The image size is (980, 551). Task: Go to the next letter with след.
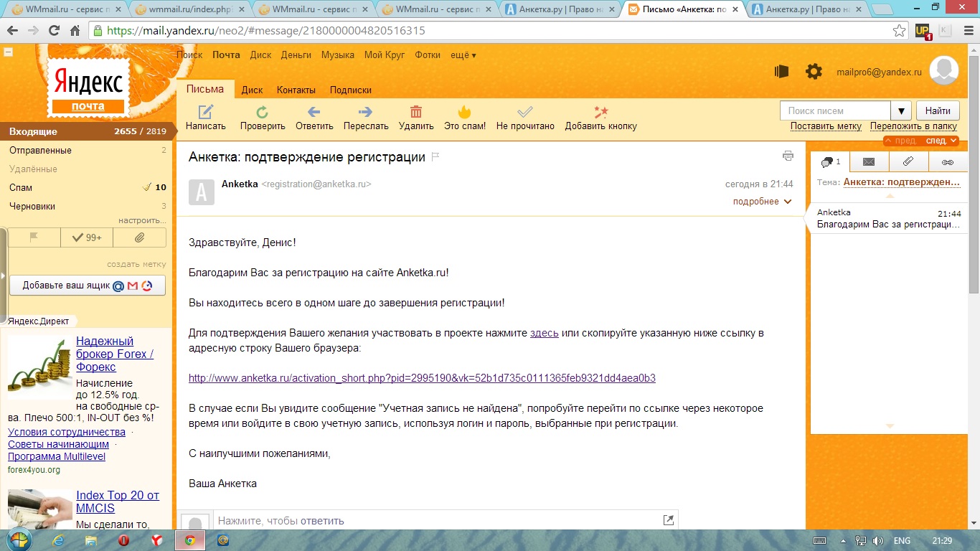point(941,141)
